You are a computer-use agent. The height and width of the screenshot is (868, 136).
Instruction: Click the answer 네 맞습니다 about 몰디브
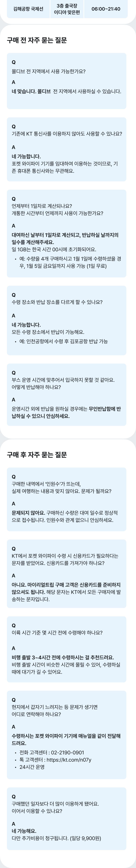point(66,91)
